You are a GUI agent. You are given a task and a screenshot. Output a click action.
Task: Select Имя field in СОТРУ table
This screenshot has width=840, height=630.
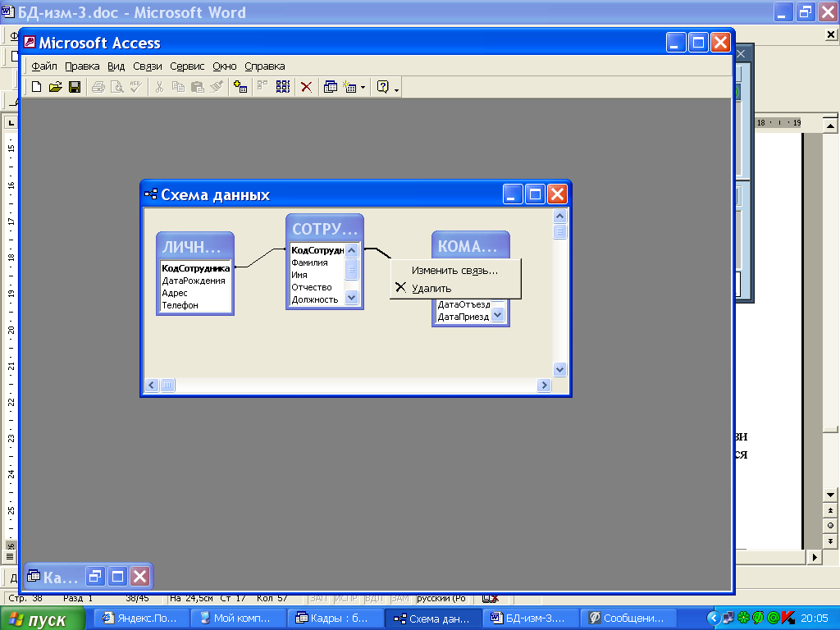click(x=317, y=275)
